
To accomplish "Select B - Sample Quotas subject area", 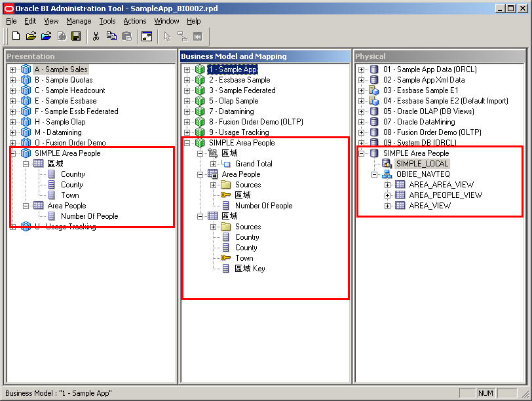I will click(x=64, y=80).
